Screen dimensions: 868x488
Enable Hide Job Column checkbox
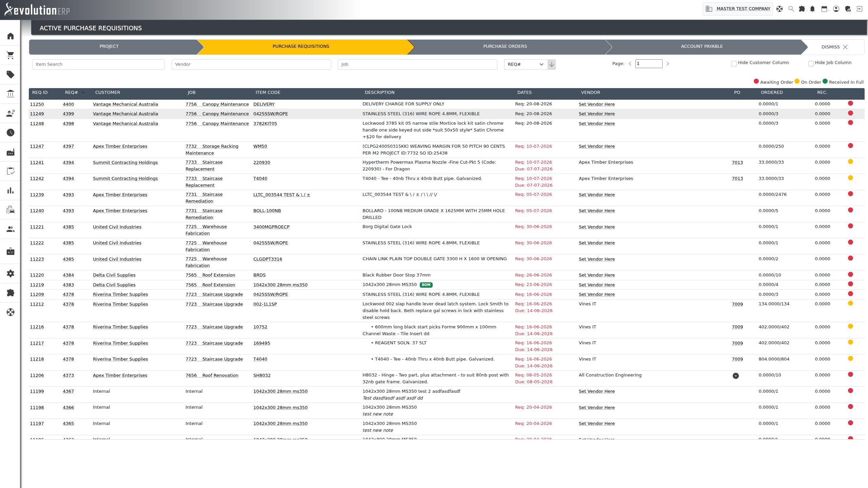pyautogui.click(x=811, y=64)
